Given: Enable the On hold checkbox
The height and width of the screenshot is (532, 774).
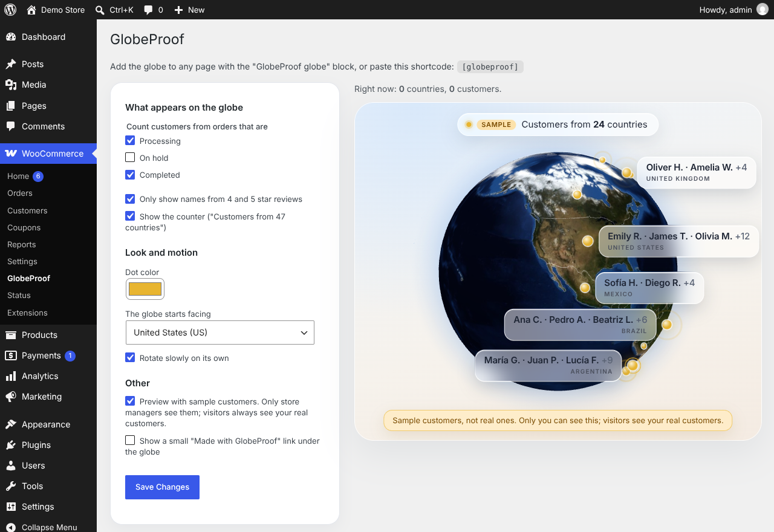Looking at the screenshot, I should 130,157.
